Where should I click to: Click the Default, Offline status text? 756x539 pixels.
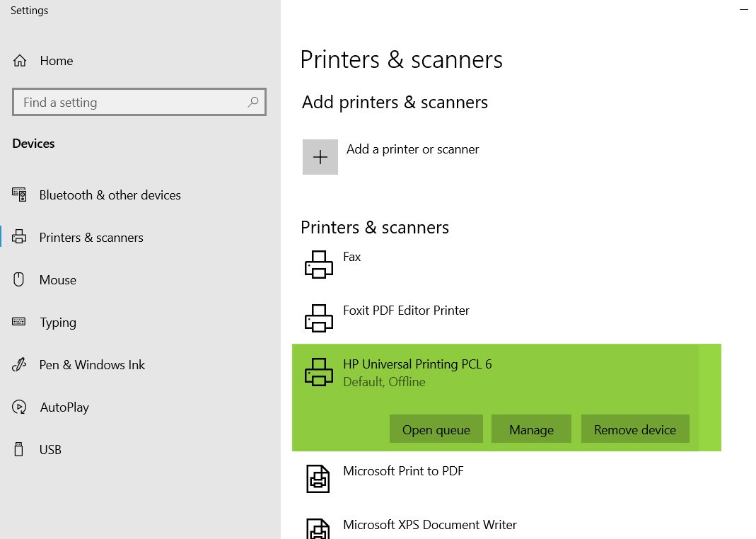pos(384,382)
